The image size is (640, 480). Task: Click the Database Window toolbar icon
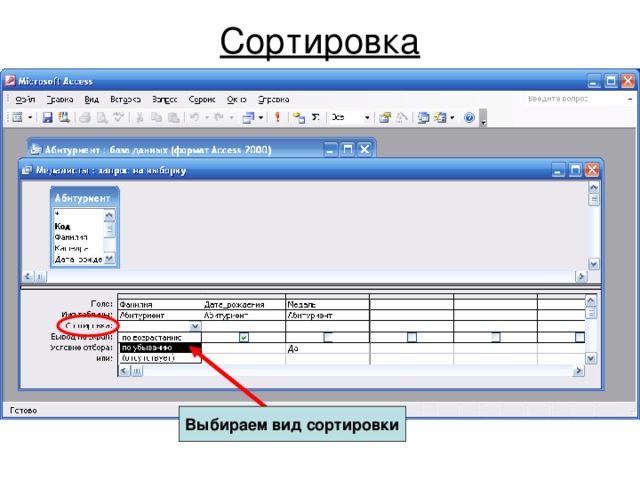pos(424,118)
